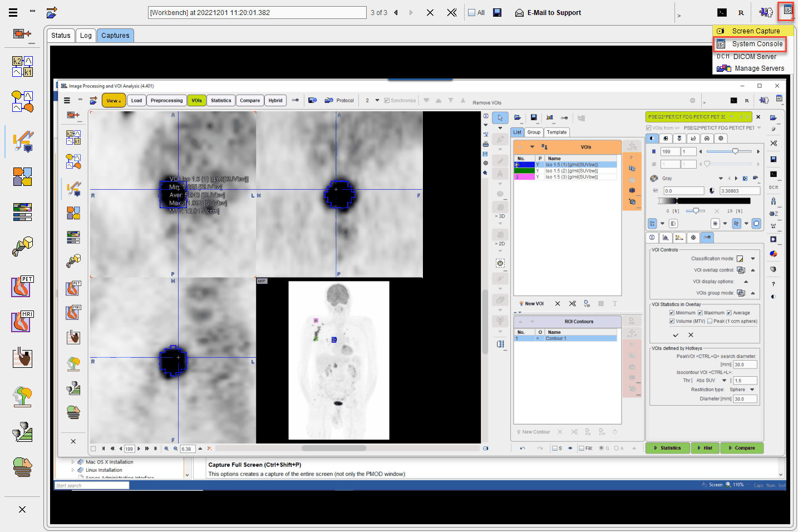
Task: Open the main hamburger menu in the top bar
Action: point(13,12)
